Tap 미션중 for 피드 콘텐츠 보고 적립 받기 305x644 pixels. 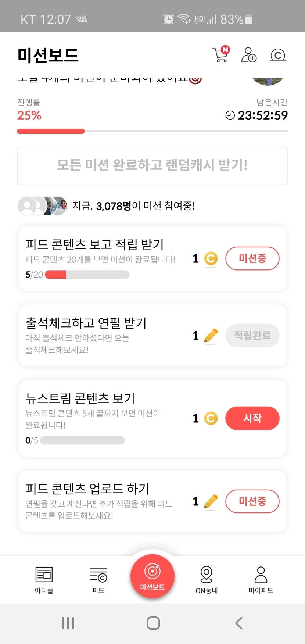pyautogui.click(x=252, y=258)
